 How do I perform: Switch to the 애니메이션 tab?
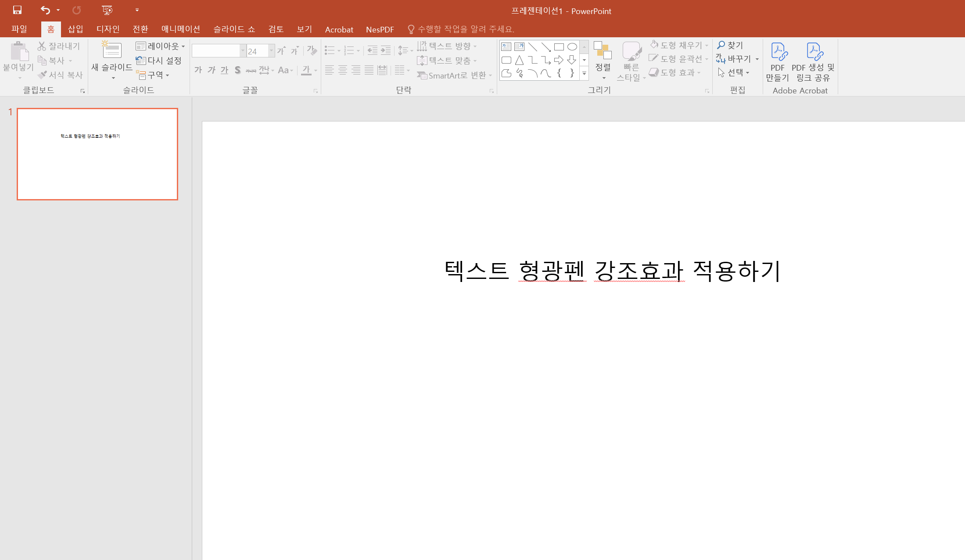[x=180, y=29]
